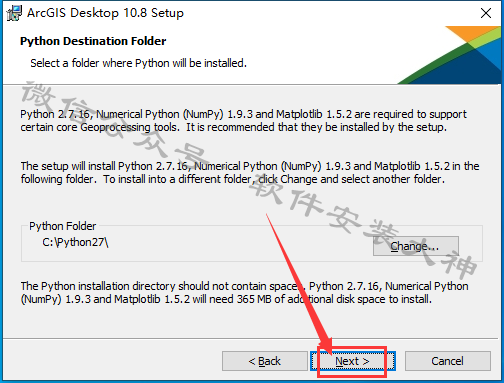
Task: Click the paragraph about required Geoprocessing tools
Action: 243,121
